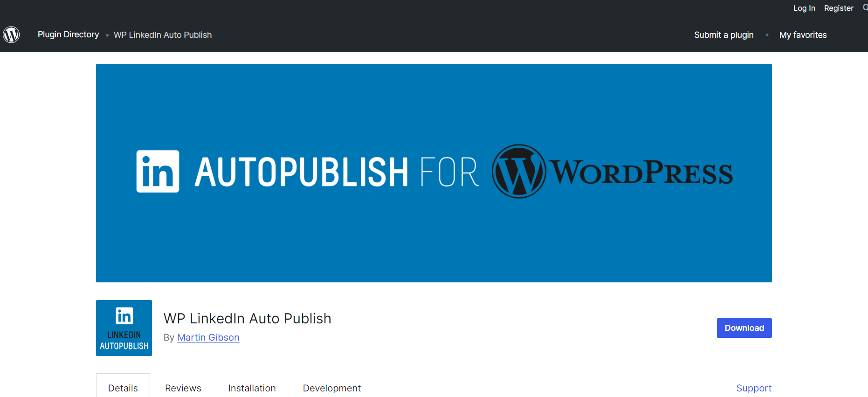The width and height of the screenshot is (868, 397).
Task: Open the Log In link
Action: pos(804,8)
